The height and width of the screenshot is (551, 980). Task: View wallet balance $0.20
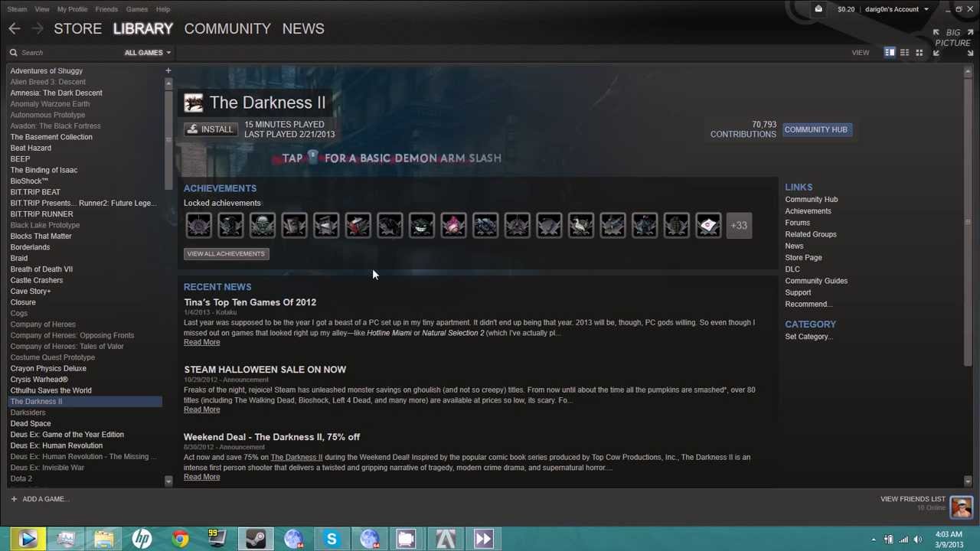[846, 9]
